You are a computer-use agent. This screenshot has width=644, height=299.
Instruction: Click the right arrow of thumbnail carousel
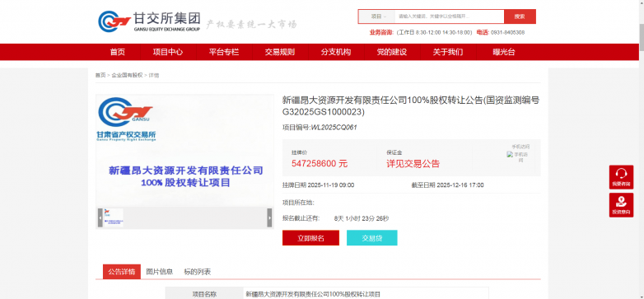click(x=269, y=217)
